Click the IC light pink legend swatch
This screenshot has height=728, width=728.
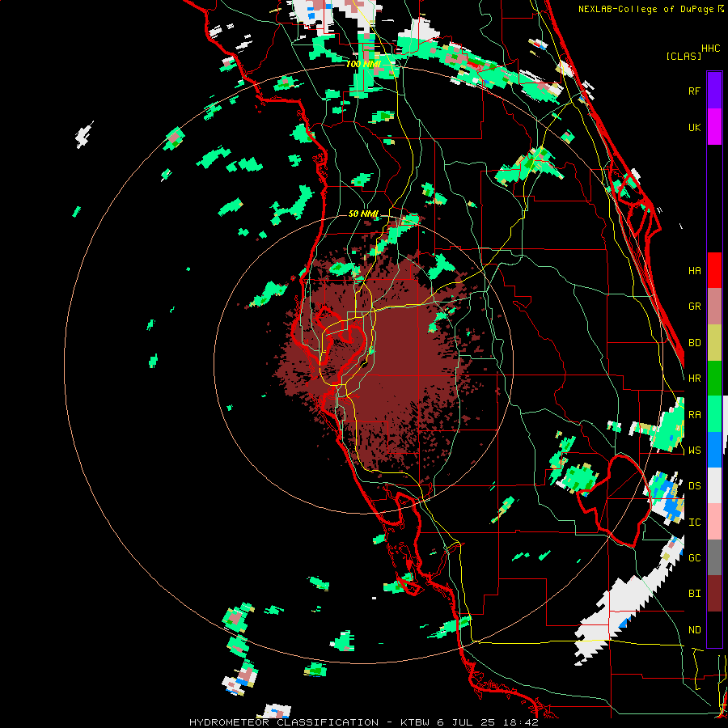(x=714, y=522)
